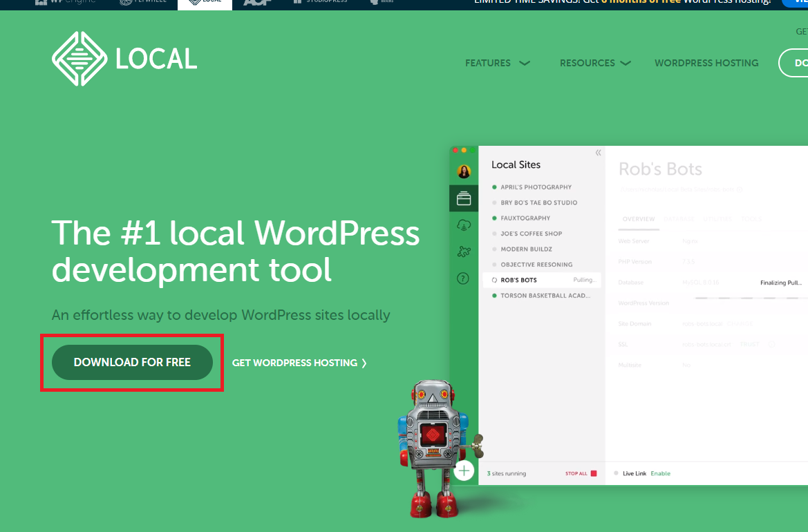Viewport: 808px width, 532px height.
Task: Select Rob's Bots site row
Action: [x=542, y=280]
